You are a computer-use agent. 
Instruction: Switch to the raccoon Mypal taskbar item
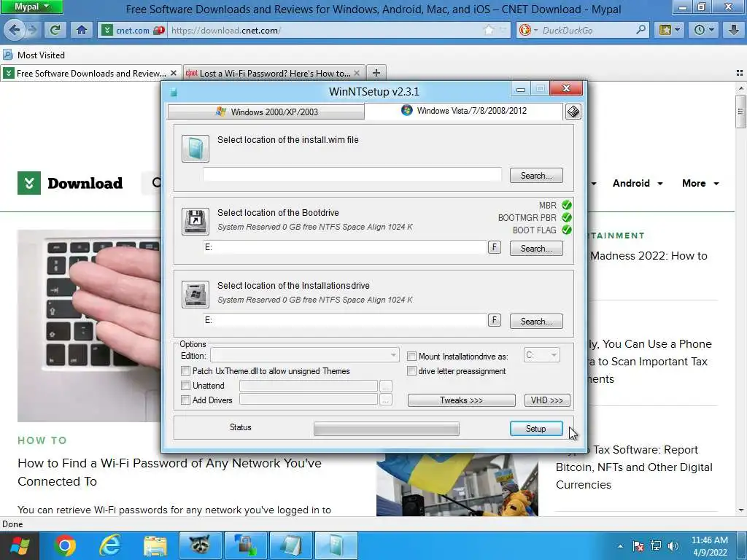[x=200, y=545]
